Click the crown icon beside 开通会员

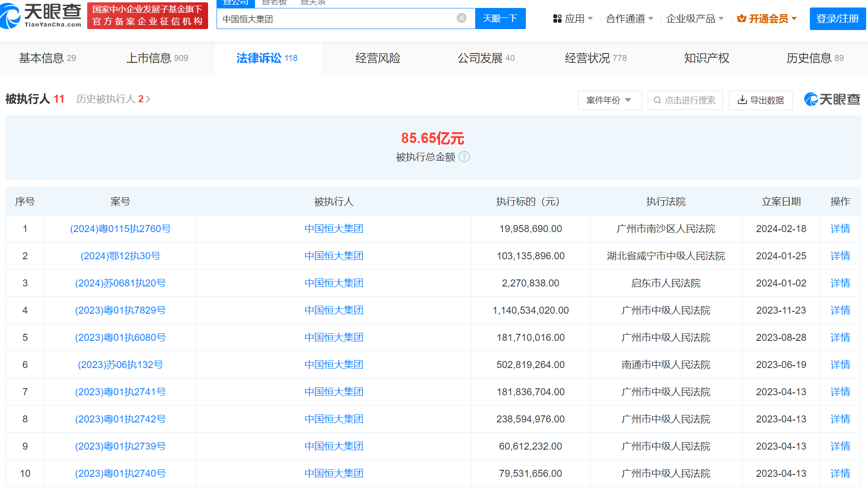[x=741, y=19]
